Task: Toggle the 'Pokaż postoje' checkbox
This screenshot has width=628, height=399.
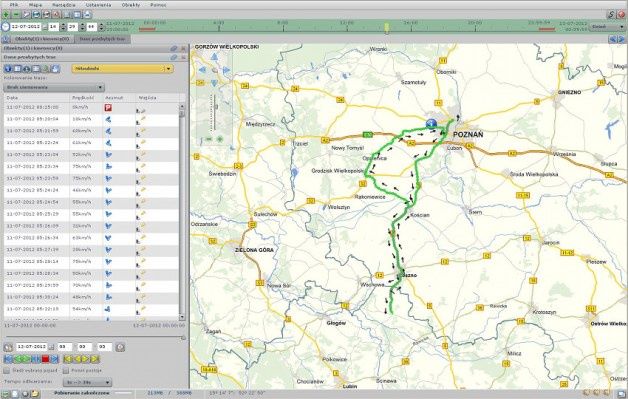Action: 66,371
